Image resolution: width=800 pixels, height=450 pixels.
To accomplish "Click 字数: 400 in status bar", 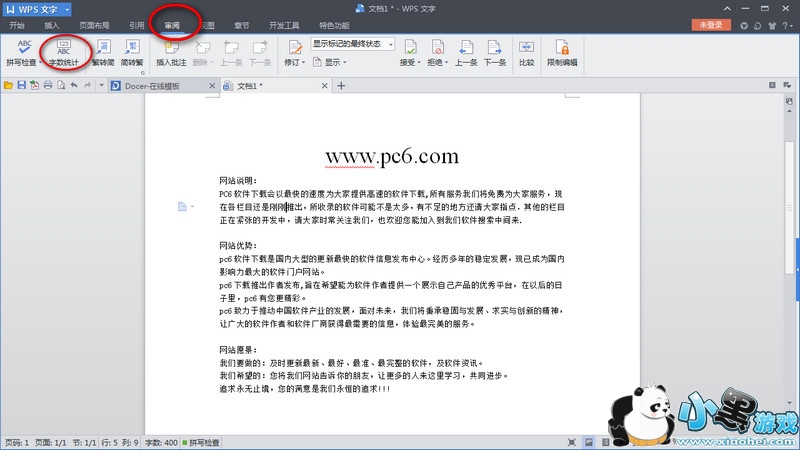I will [161, 442].
